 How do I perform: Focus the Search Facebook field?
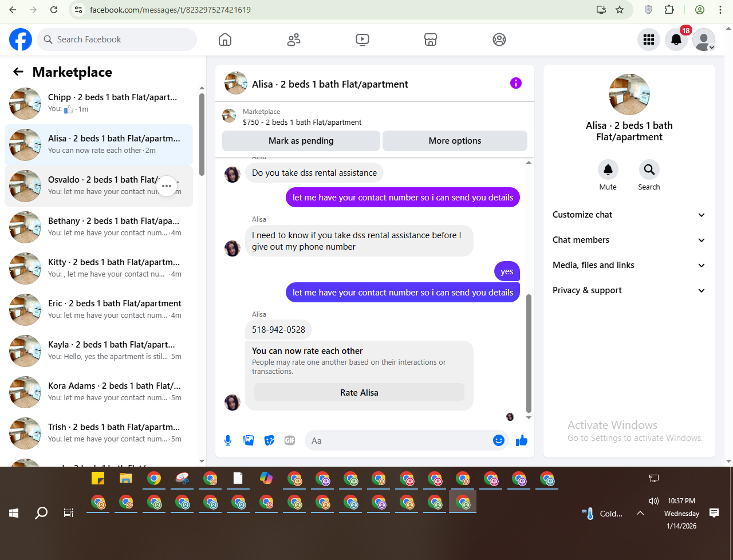[x=117, y=40]
